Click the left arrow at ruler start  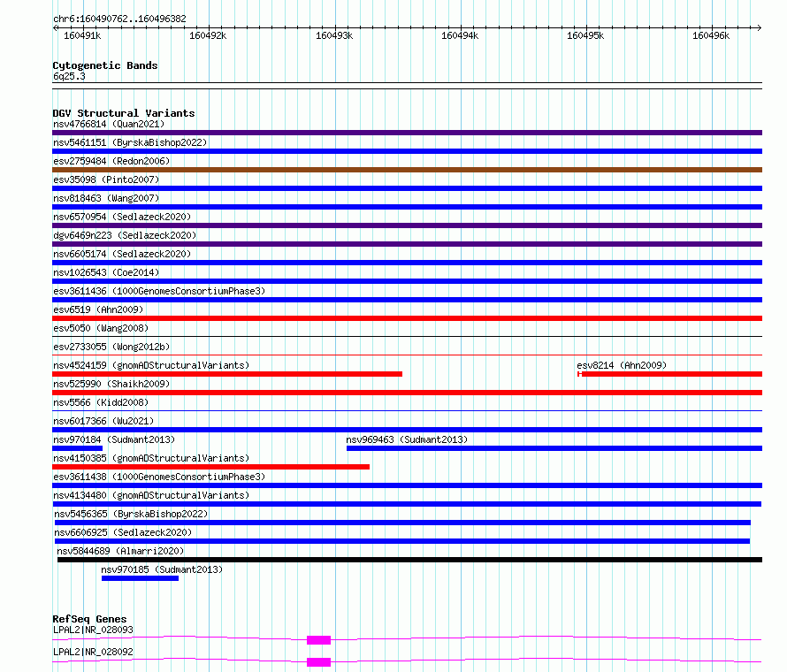point(55,27)
